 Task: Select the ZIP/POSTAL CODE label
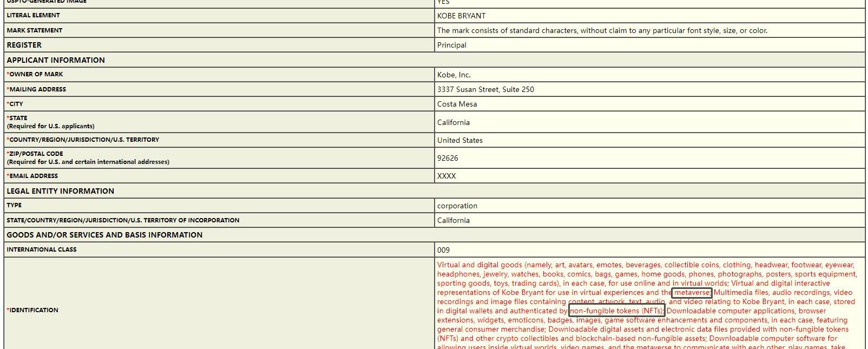point(88,157)
